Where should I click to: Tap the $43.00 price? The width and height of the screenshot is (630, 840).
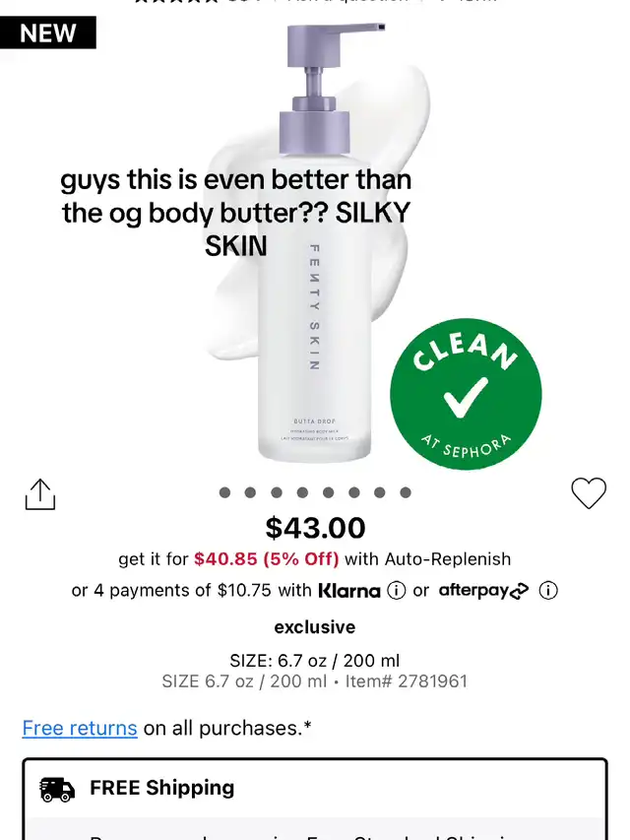[x=316, y=528]
